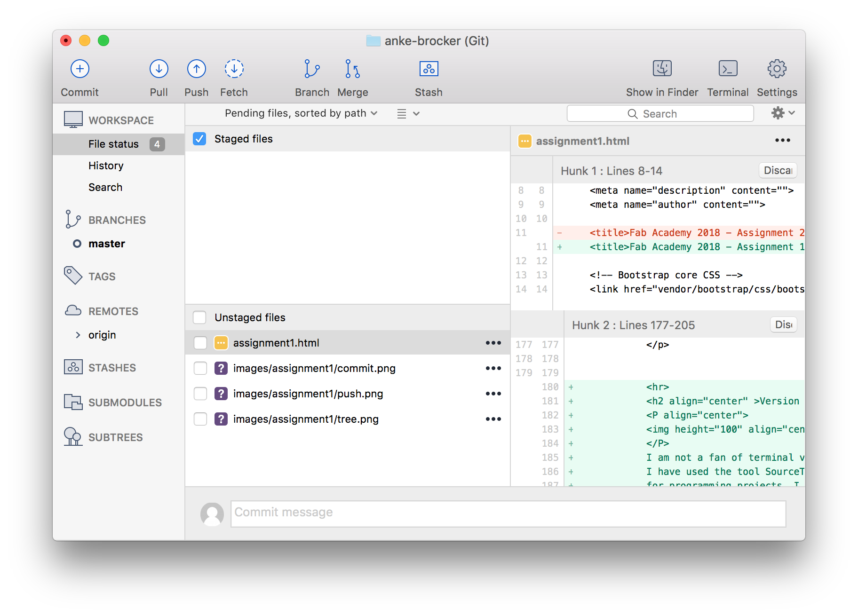
Task: Pull changes using the Pull icon
Action: 159,69
